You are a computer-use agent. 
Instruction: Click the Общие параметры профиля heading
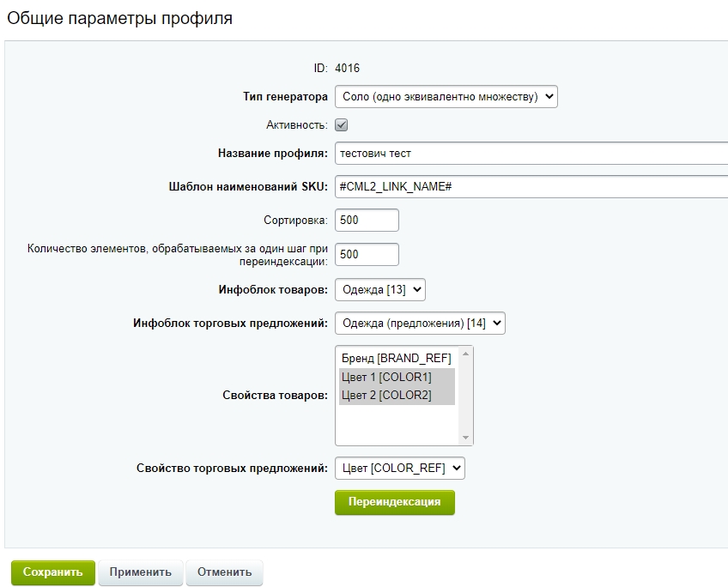119,17
